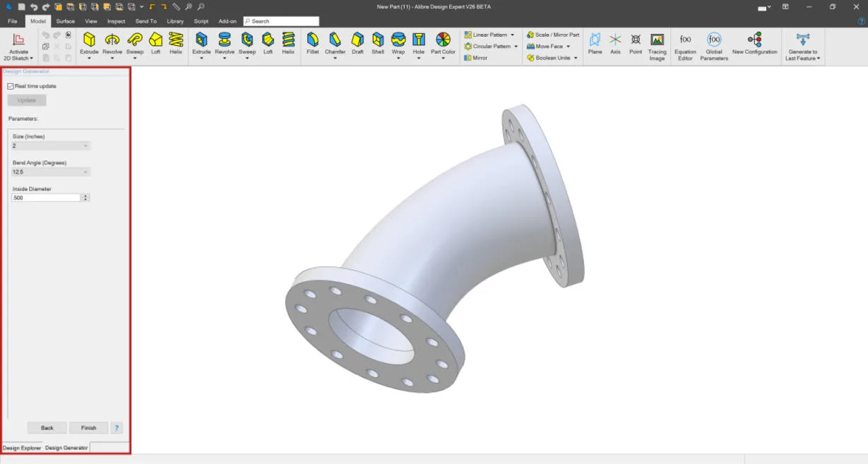Click the Mirror feature tool
868x464 pixels.
coord(476,58)
